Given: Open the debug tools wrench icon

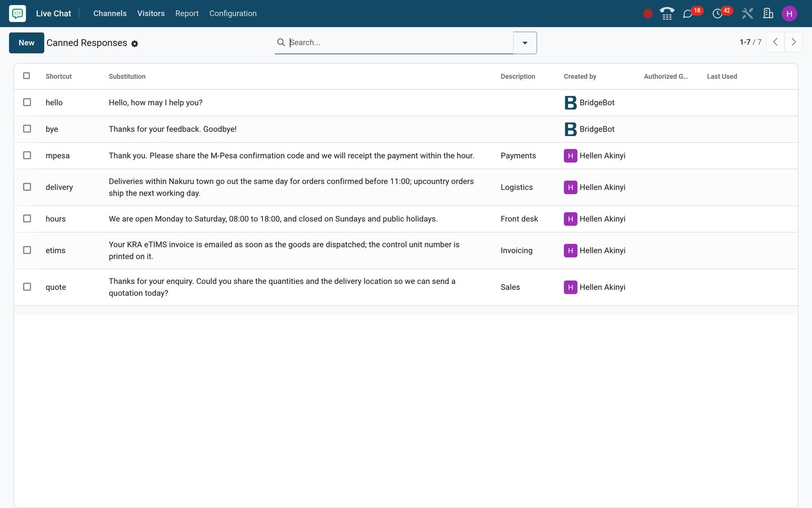Looking at the screenshot, I should click(747, 13).
